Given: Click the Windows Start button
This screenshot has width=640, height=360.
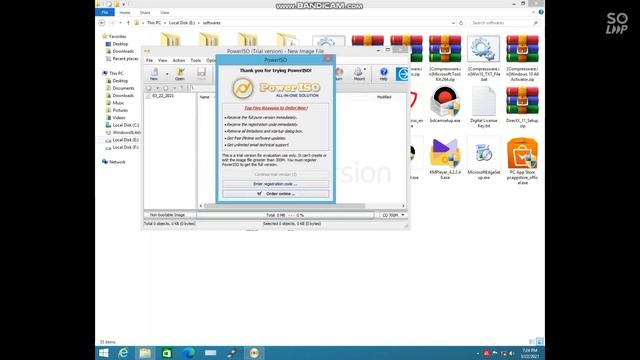Looking at the screenshot, I should (104, 353).
